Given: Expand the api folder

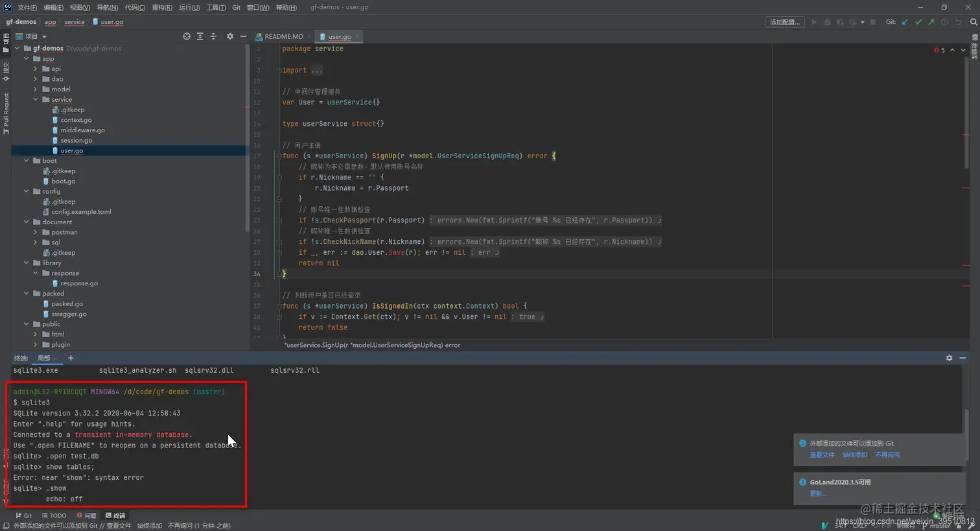Looking at the screenshot, I should [36, 69].
